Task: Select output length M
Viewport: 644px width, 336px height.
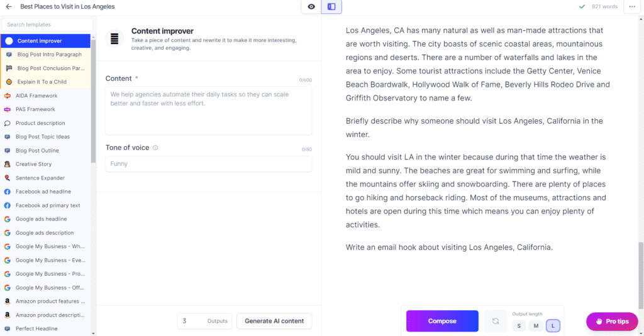Action: [536, 326]
